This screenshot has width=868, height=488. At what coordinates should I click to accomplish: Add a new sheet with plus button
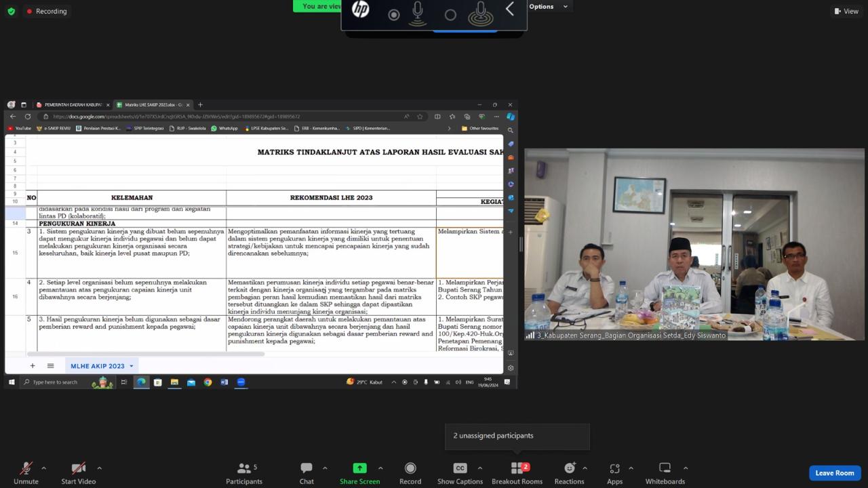click(x=32, y=366)
